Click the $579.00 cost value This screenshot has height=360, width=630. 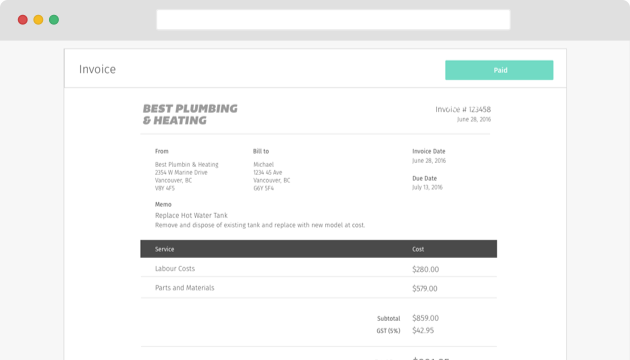point(425,288)
